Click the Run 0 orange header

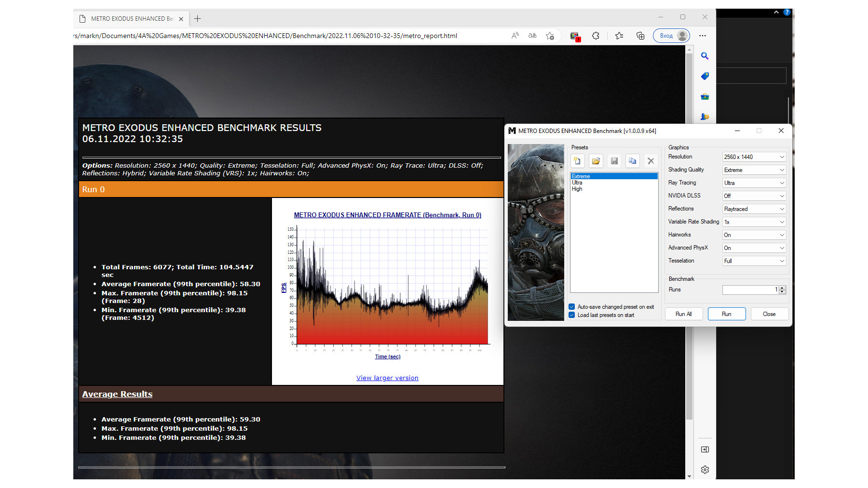(291, 189)
